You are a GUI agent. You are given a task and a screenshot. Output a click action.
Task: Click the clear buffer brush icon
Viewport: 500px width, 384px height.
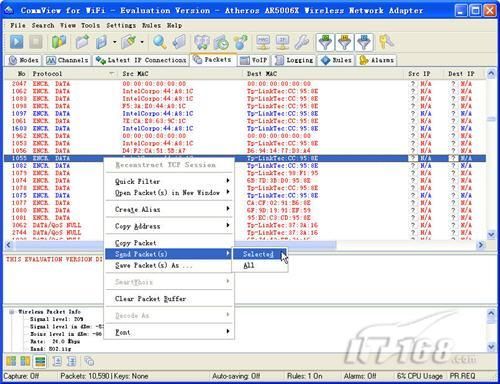(129, 42)
